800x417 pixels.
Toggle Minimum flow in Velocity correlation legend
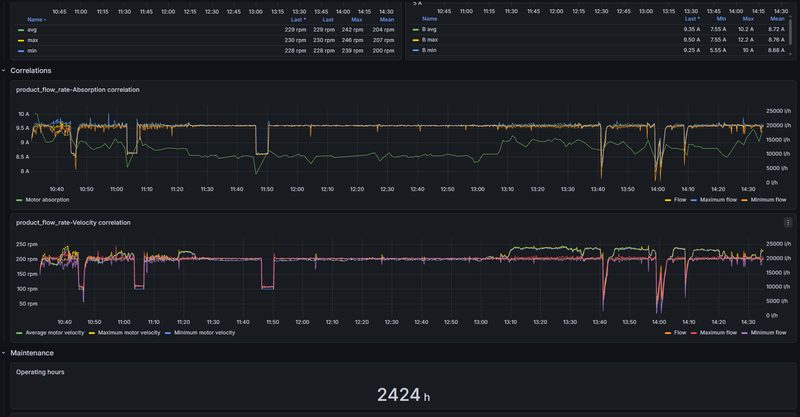(768, 332)
